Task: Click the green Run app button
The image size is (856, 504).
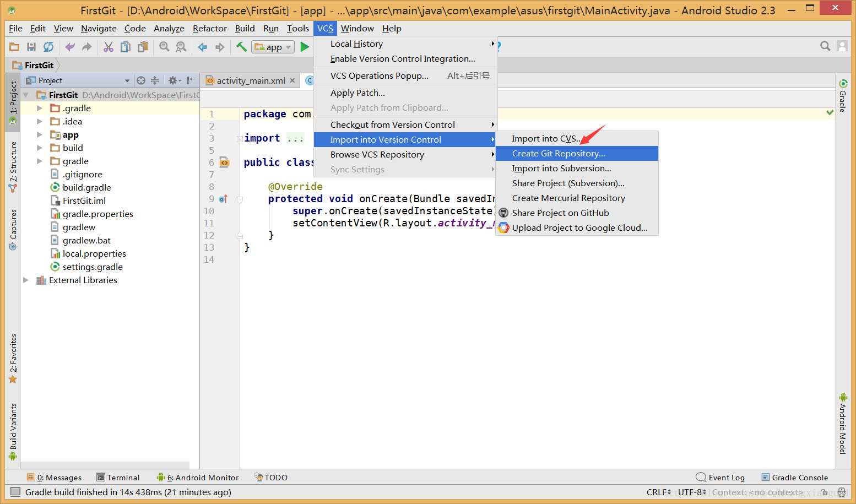Action: [x=305, y=47]
